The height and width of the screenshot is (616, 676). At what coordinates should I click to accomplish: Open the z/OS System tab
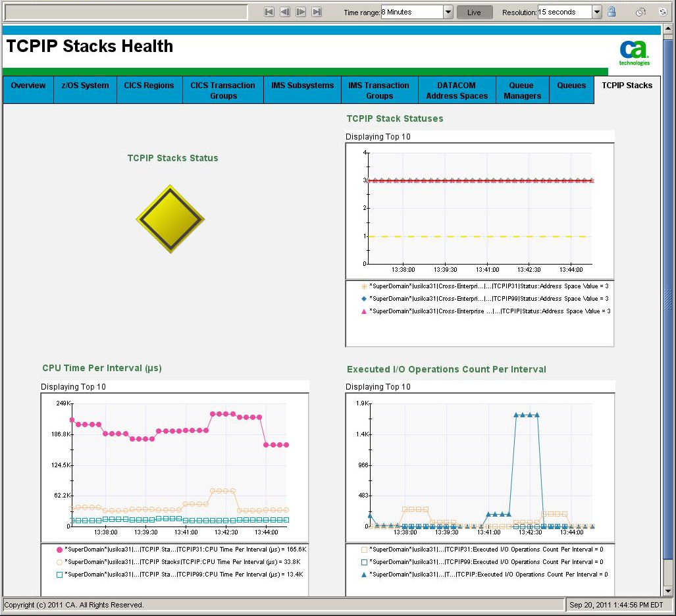tap(86, 90)
